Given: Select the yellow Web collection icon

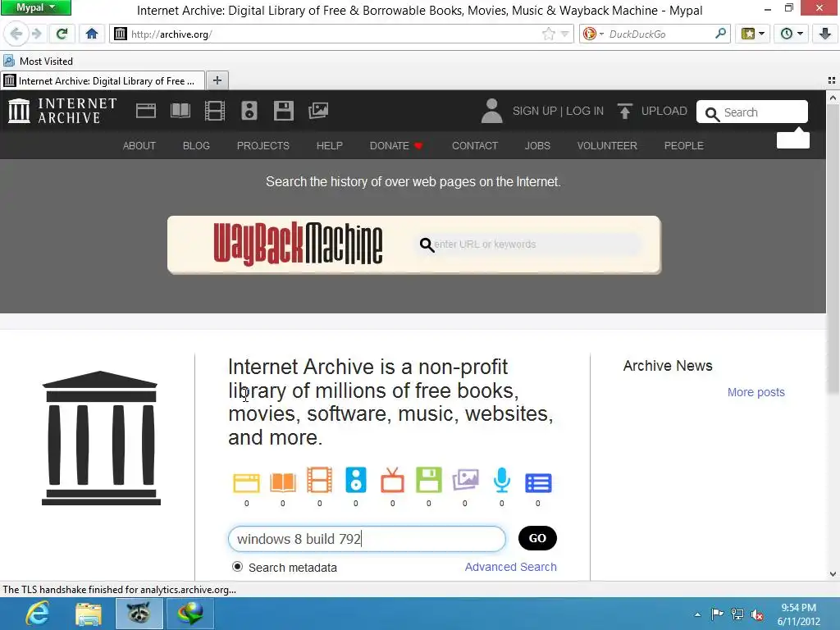Looking at the screenshot, I should 246,482.
